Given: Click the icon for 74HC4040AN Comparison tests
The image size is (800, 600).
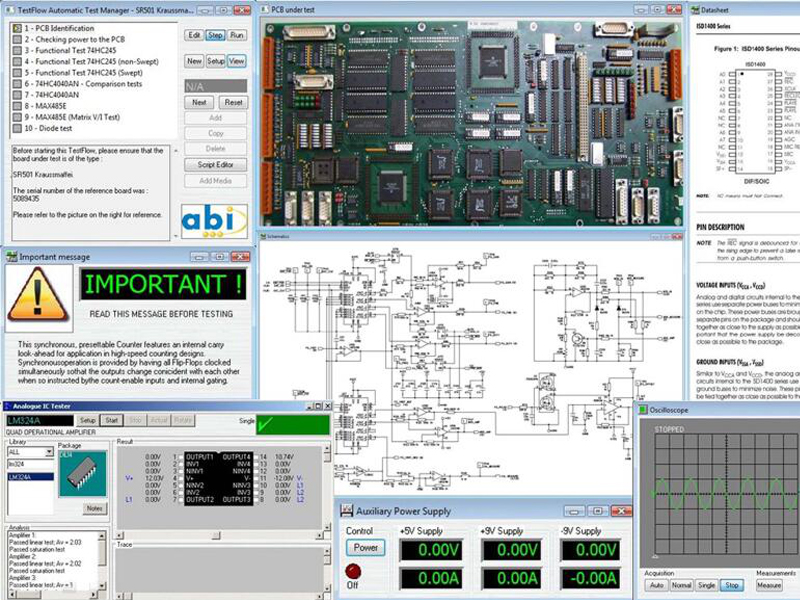Looking at the screenshot, I should point(17,84).
